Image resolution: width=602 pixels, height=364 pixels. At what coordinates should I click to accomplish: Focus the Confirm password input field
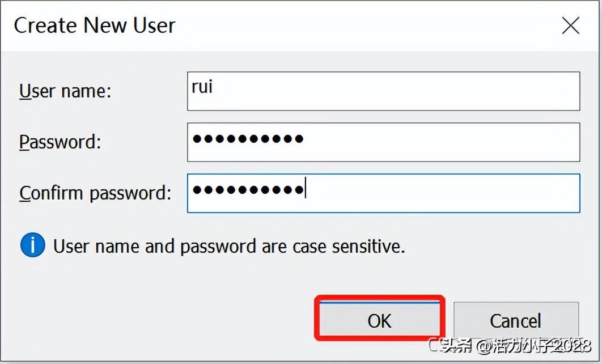coord(384,193)
